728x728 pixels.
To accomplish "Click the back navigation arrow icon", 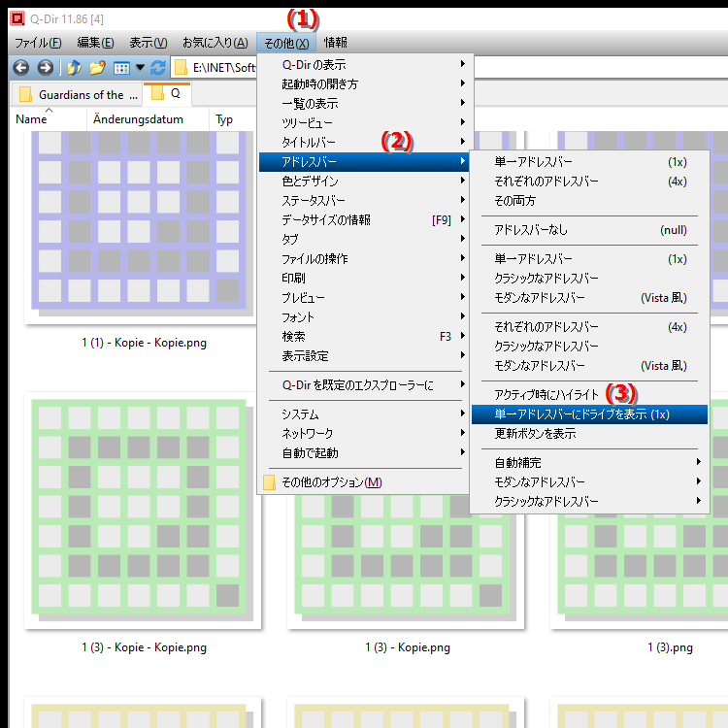I will (x=21, y=68).
